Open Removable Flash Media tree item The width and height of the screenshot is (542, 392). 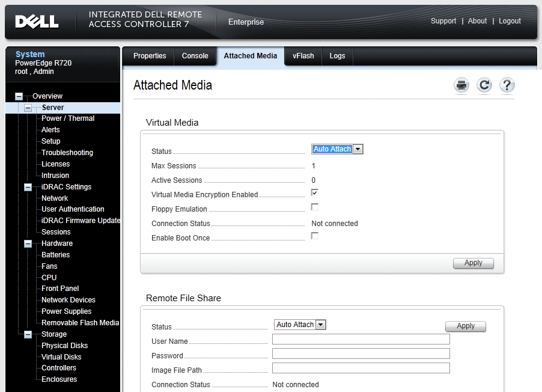[80, 323]
